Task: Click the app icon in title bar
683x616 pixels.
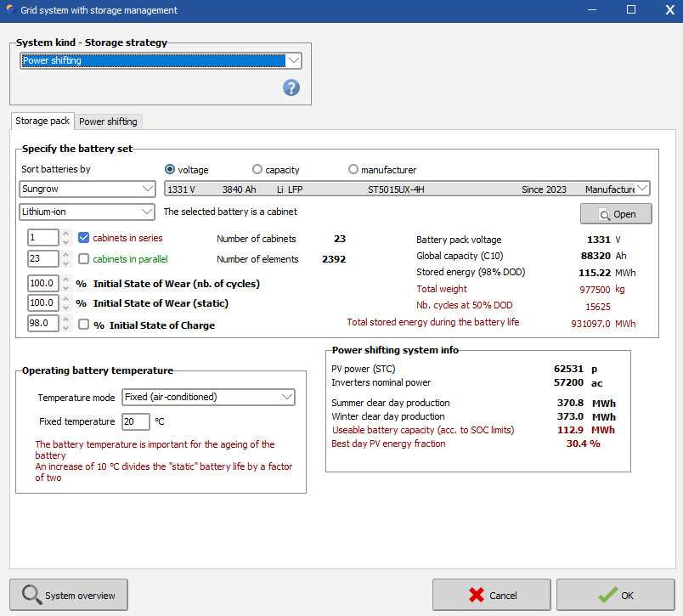Action: click(10, 10)
